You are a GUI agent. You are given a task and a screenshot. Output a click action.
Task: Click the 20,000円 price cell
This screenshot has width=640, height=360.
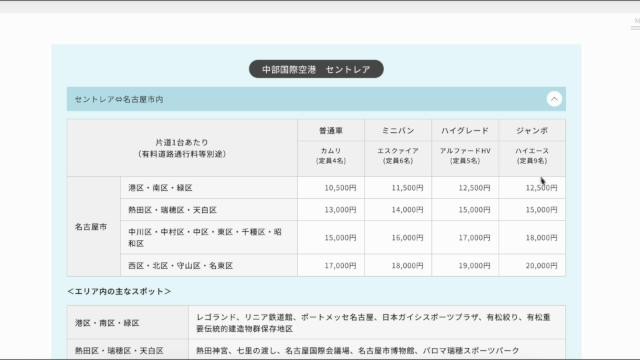click(x=532, y=265)
